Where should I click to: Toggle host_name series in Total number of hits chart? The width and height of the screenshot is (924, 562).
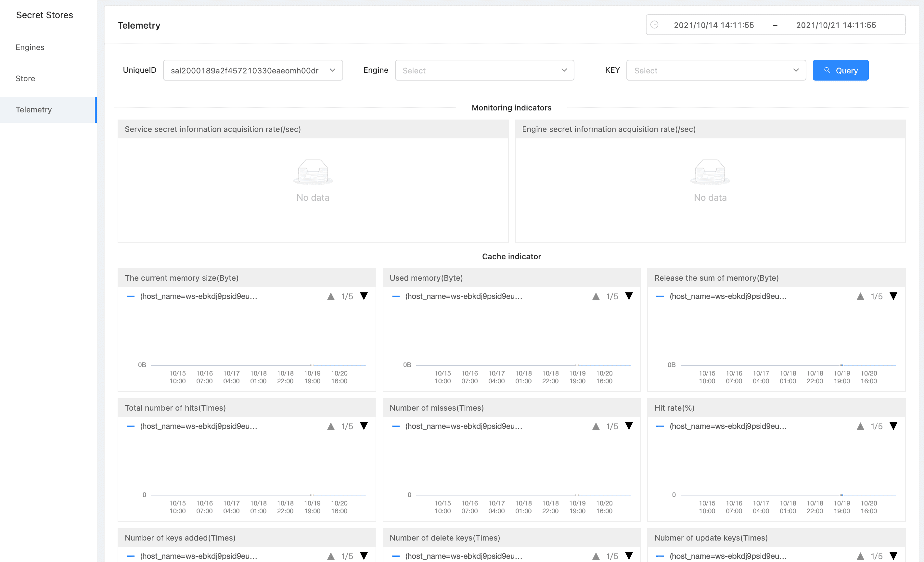(x=192, y=426)
